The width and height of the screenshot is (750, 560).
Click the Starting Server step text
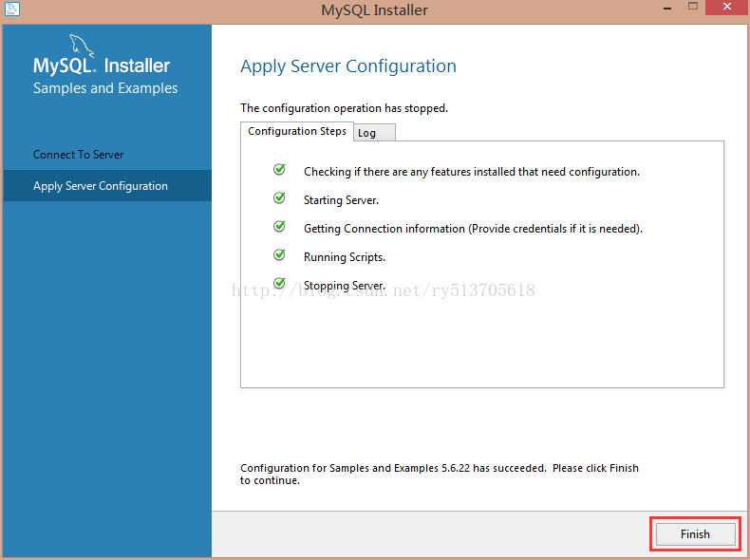341,200
